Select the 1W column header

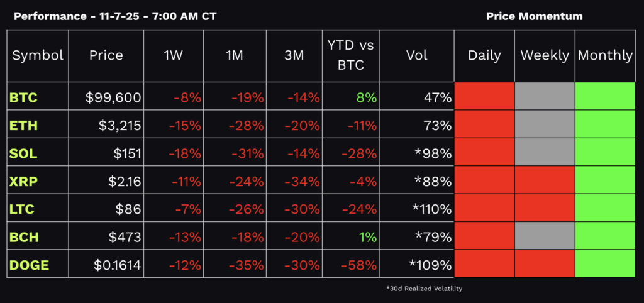(x=173, y=55)
